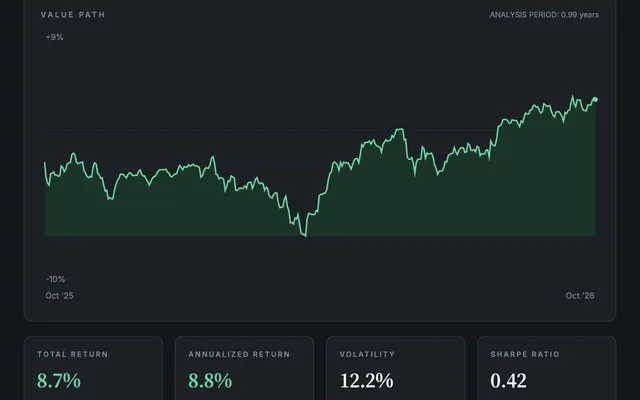The width and height of the screenshot is (640, 400).
Task: Click the TOTAL RETURN card label
Action: (73, 354)
